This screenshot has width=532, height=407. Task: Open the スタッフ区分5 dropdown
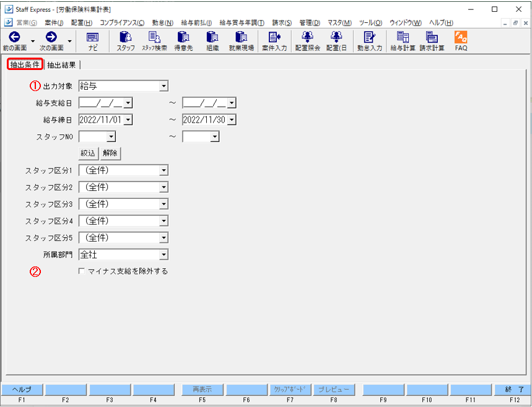tap(164, 238)
